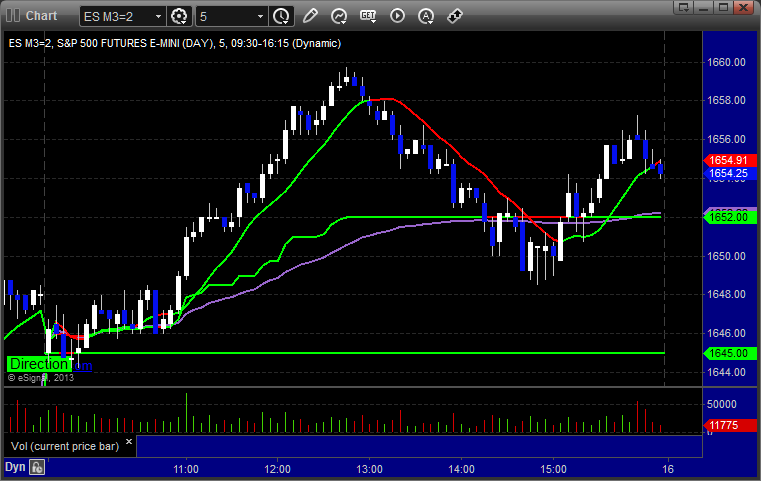Click the blue 1654.25 last price marker
This screenshot has height=481, width=761.
pos(728,173)
